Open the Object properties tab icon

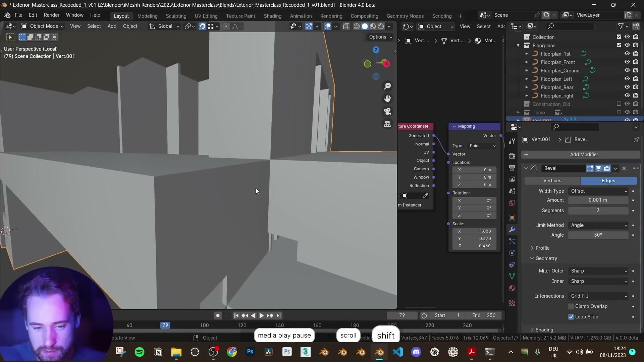tap(512, 218)
